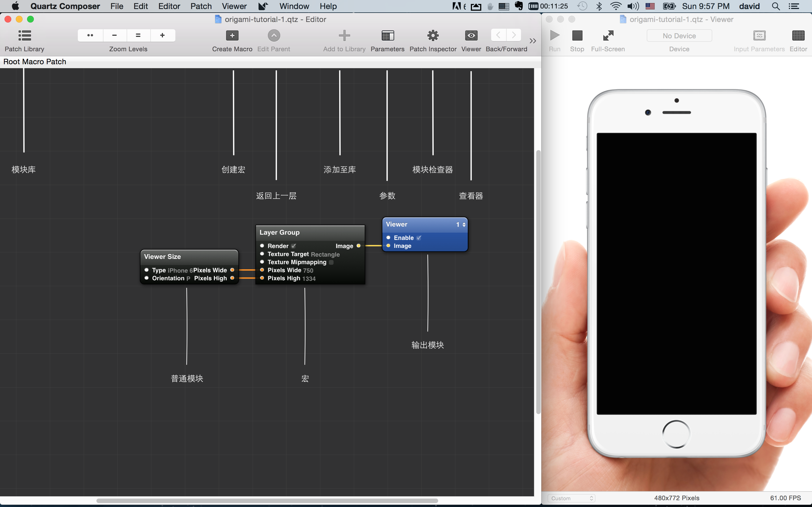812x507 pixels.
Task: Click the Viewer icon in toolbar
Action: coord(471,35)
